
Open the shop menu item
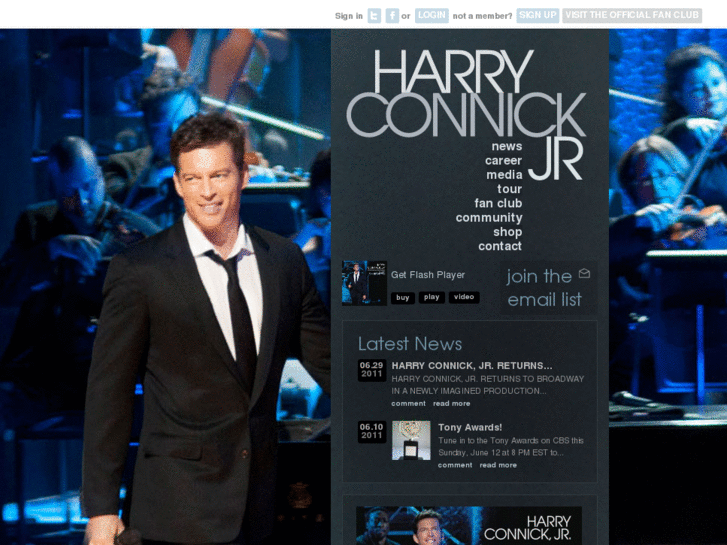tap(507, 232)
